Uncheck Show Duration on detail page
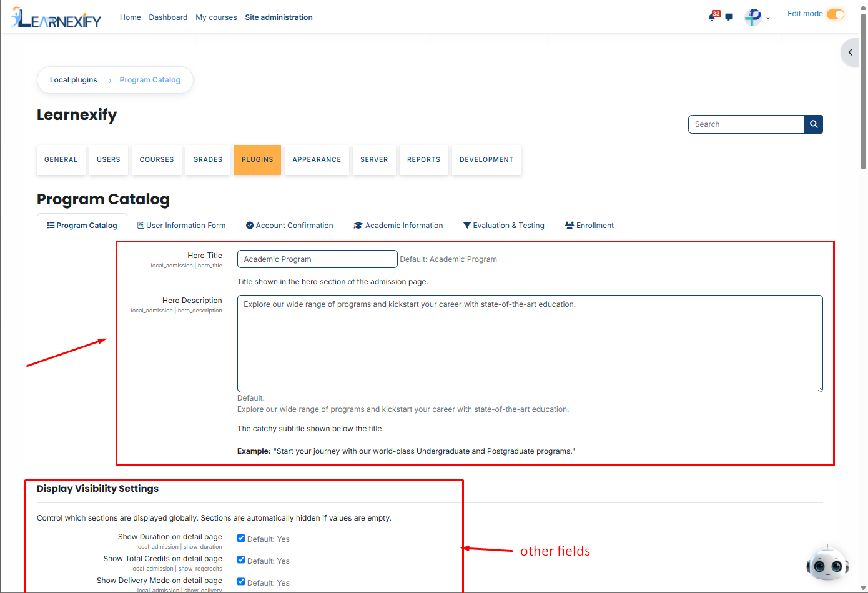 tap(241, 538)
